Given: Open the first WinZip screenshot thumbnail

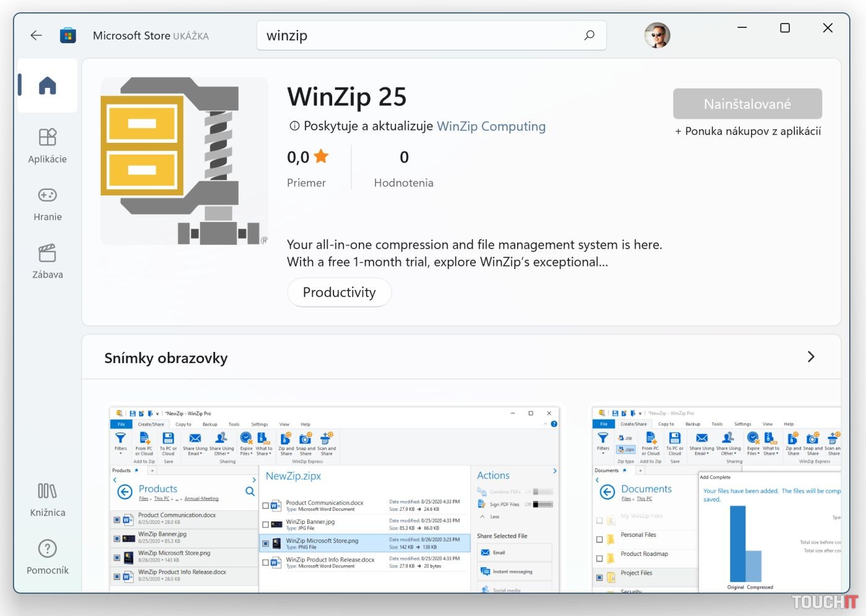Looking at the screenshot, I should click(x=334, y=498).
